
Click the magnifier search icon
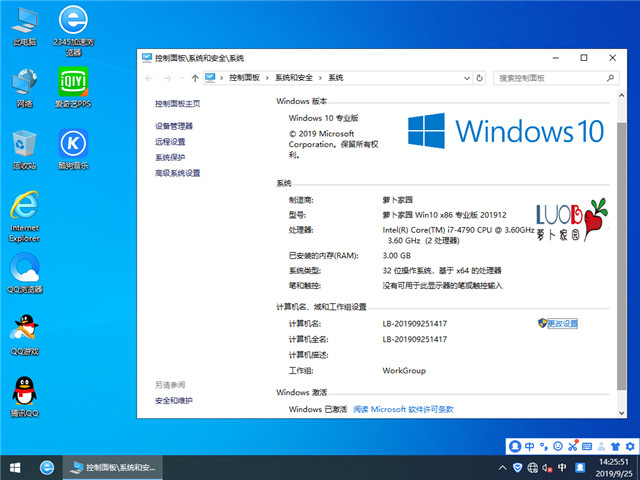[x=610, y=78]
